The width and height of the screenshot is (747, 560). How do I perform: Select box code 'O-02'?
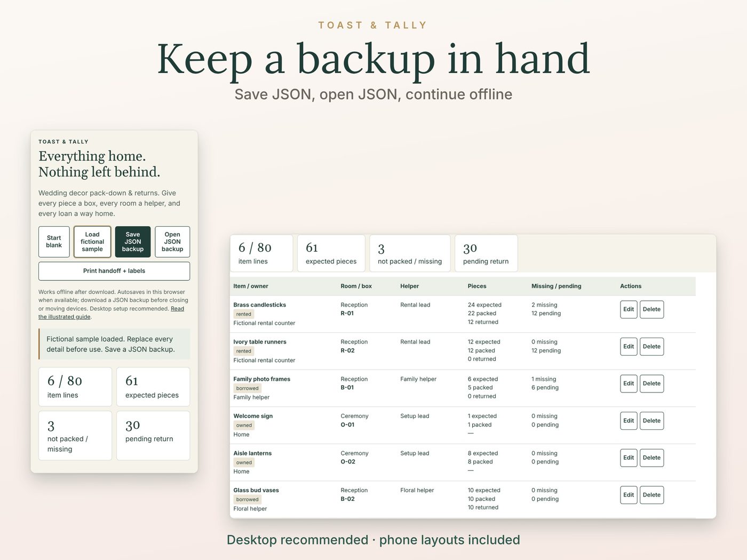[x=348, y=462]
